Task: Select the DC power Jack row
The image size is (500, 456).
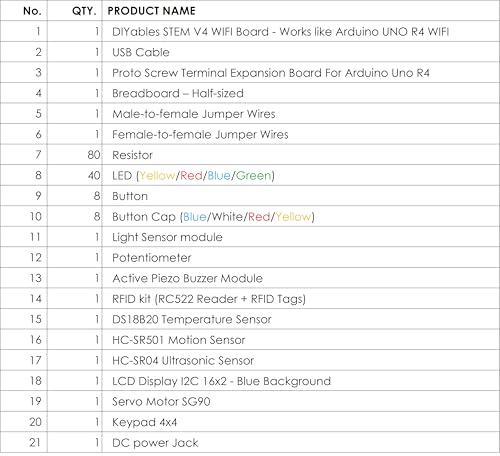Action: pyautogui.click(x=250, y=443)
